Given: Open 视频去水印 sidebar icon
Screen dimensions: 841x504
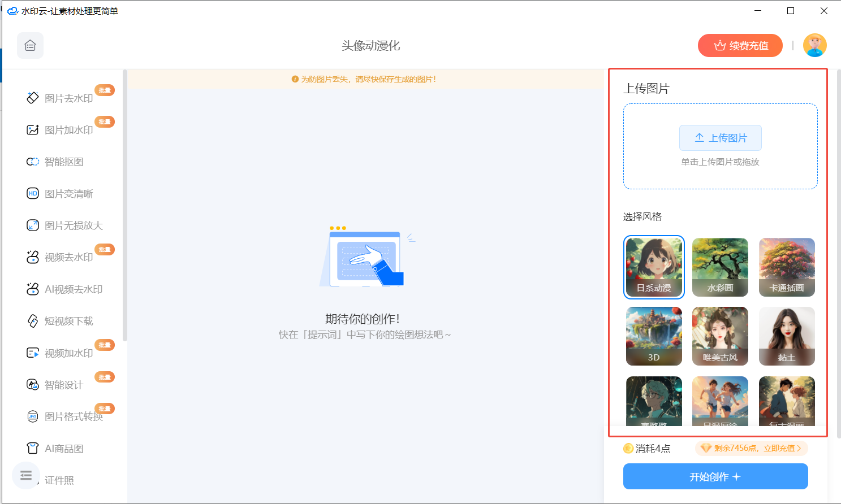Looking at the screenshot, I should coord(33,257).
